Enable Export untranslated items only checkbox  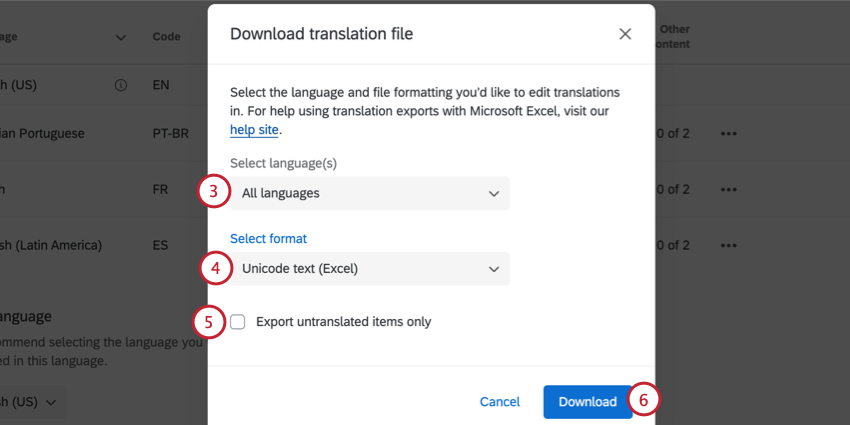238,322
